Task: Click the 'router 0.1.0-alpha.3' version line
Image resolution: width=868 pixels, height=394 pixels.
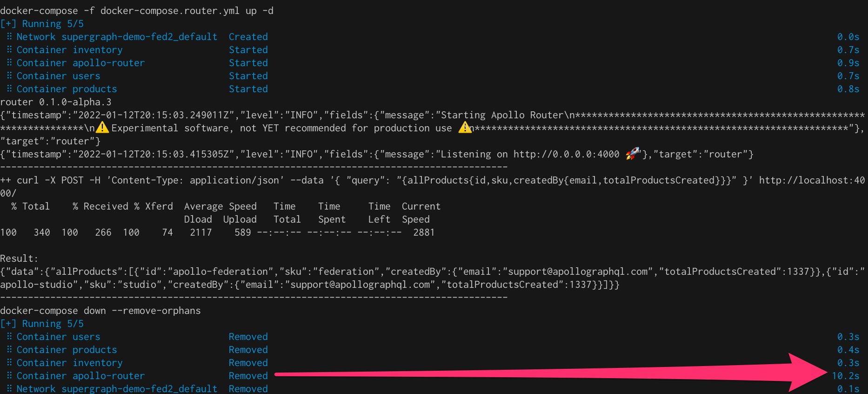Action: (56, 102)
